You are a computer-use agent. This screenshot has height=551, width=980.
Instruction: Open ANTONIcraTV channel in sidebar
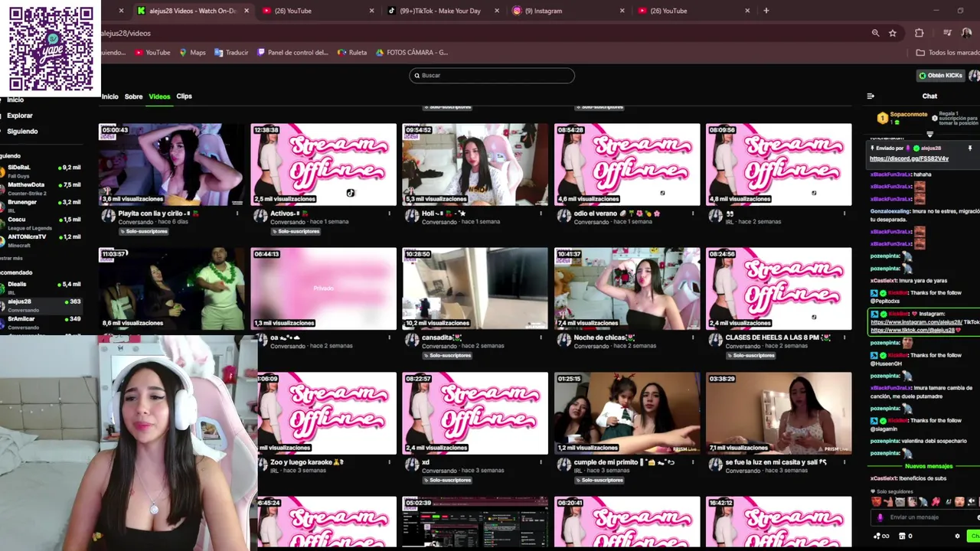pos(42,240)
